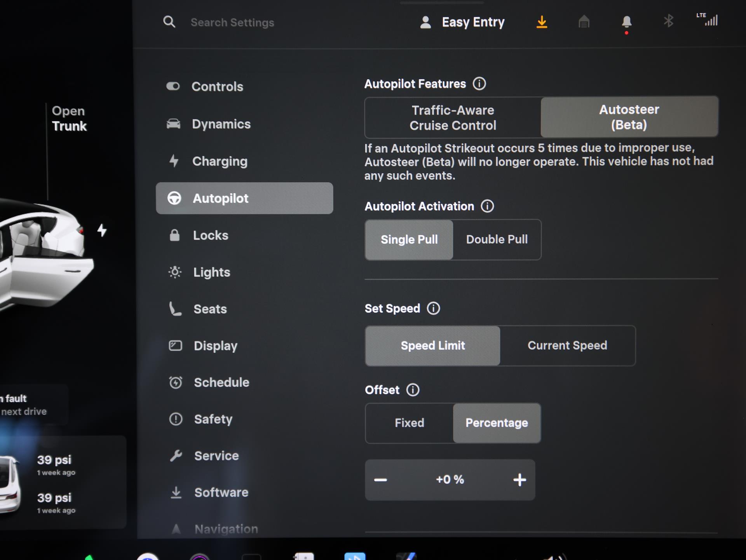The image size is (746, 560).
Task: Tap the Open Trunk button
Action: pyautogui.click(x=69, y=119)
